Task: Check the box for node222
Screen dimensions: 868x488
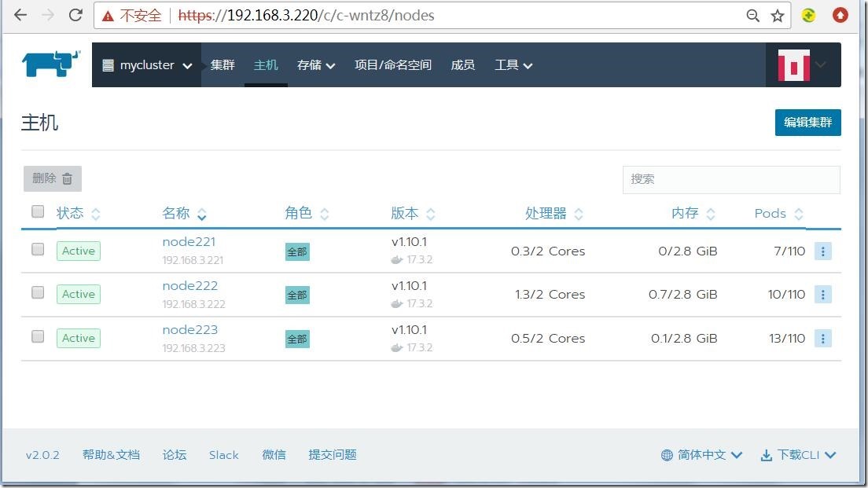Action: click(38, 292)
